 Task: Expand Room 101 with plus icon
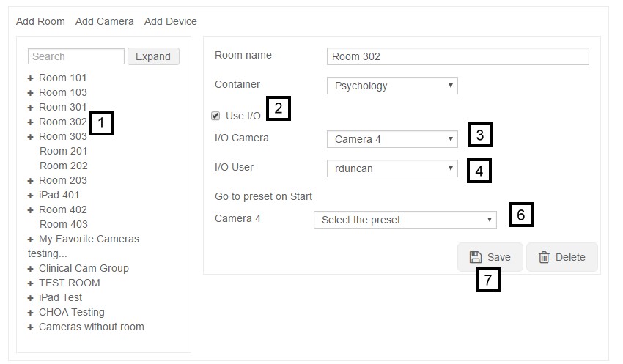click(30, 78)
